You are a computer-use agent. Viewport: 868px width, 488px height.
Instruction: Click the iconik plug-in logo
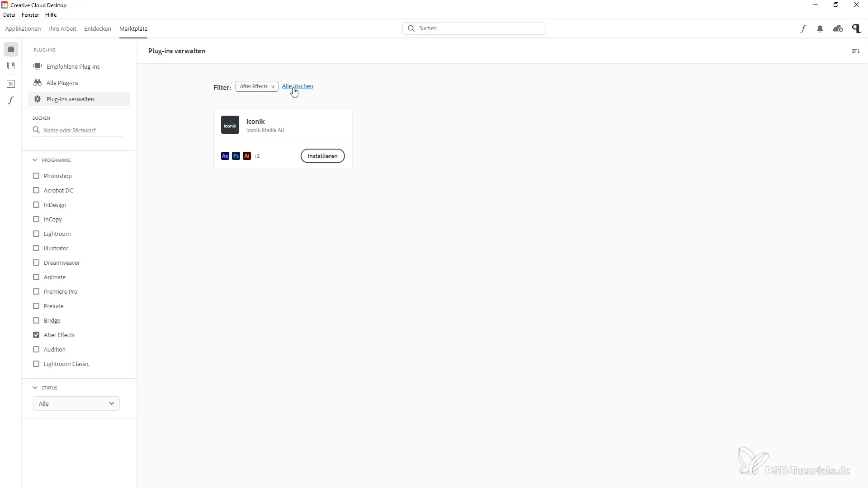point(230,125)
